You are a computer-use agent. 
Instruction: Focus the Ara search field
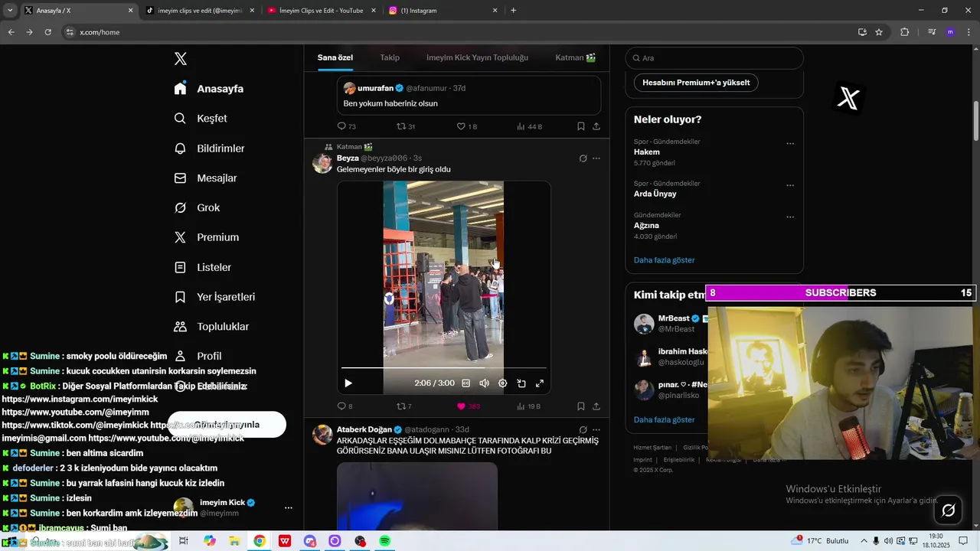pos(714,58)
